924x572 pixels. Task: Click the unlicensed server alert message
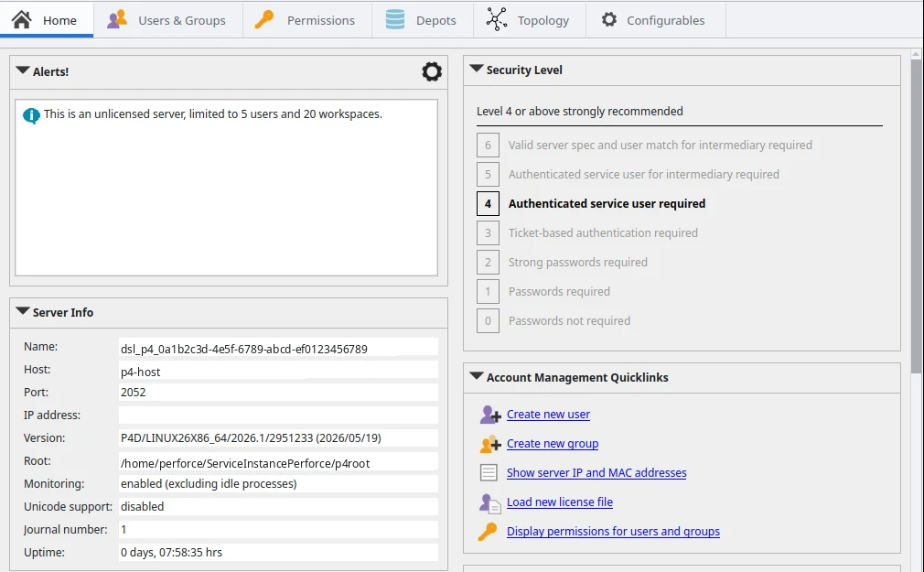pyautogui.click(x=213, y=113)
